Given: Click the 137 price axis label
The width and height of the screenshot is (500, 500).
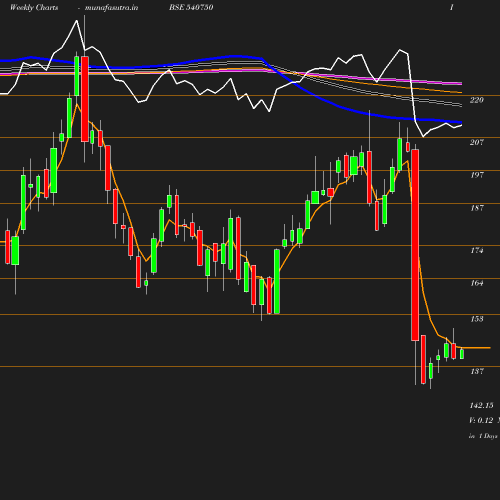Looking at the screenshot, I should pos(477,371).
